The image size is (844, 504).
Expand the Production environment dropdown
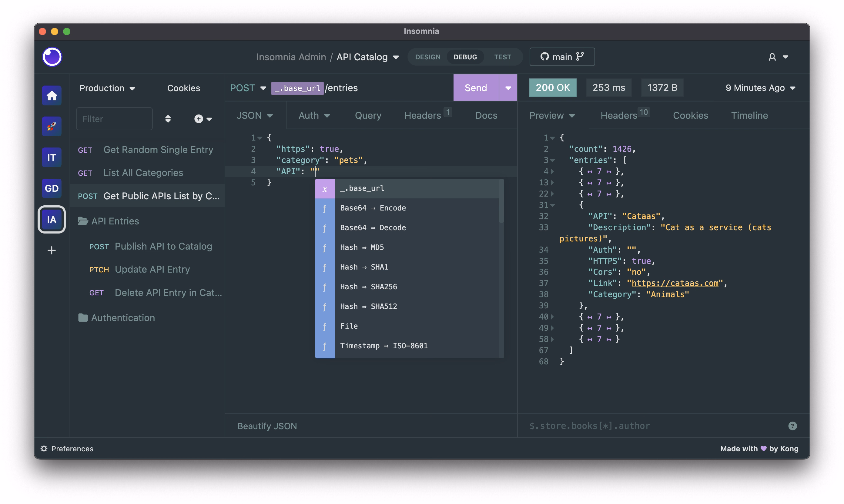point(107,88)
